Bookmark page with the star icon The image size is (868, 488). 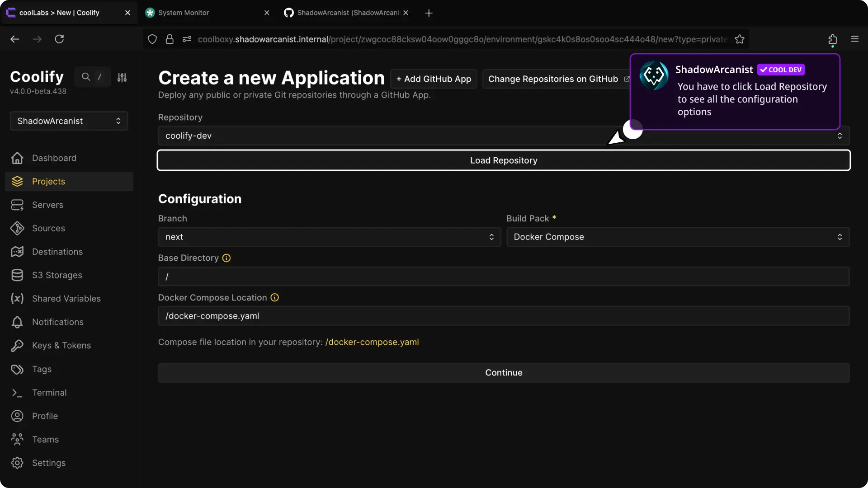[x=740, y=39]
